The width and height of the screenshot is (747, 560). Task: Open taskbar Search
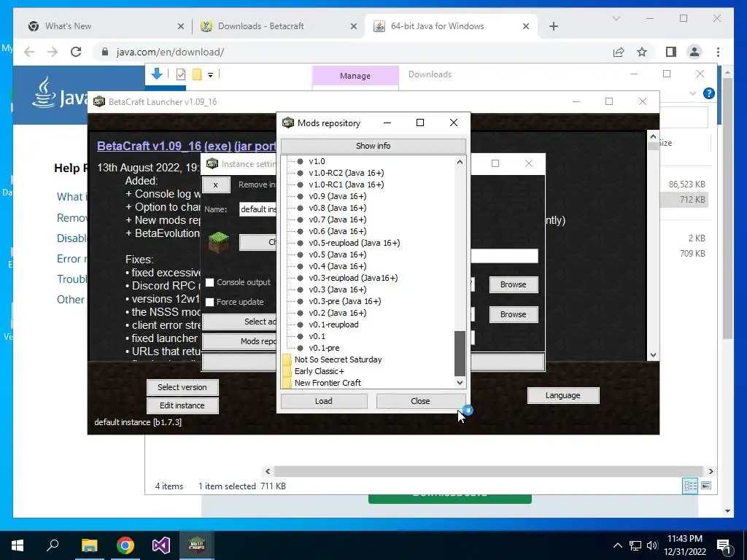[53, 545]
